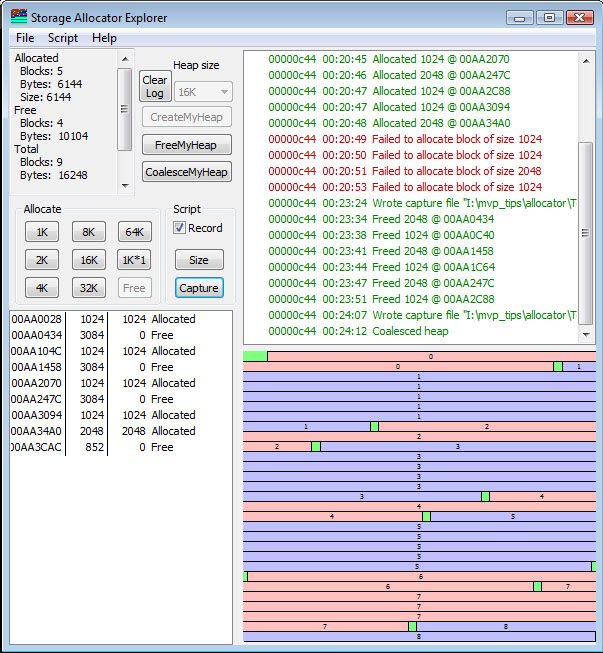This screenshot has width=603, height=653.
Task: Open the Help menu
Action: tap(104, 38)
